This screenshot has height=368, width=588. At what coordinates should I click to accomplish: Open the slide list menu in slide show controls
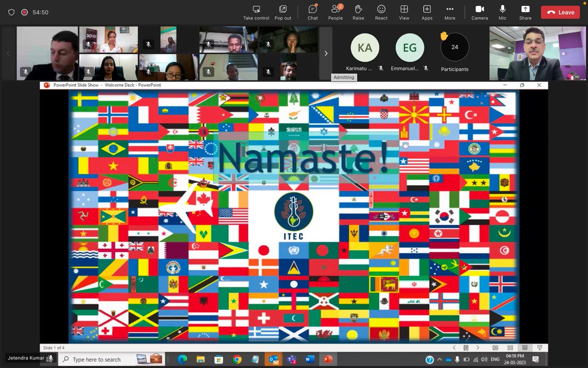coord(466,348)
